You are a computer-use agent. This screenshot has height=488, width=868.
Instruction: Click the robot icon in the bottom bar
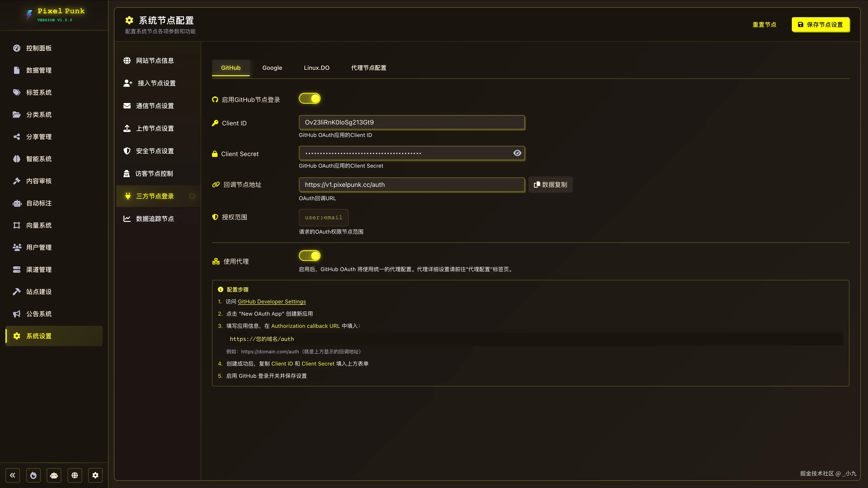(54, 475)
